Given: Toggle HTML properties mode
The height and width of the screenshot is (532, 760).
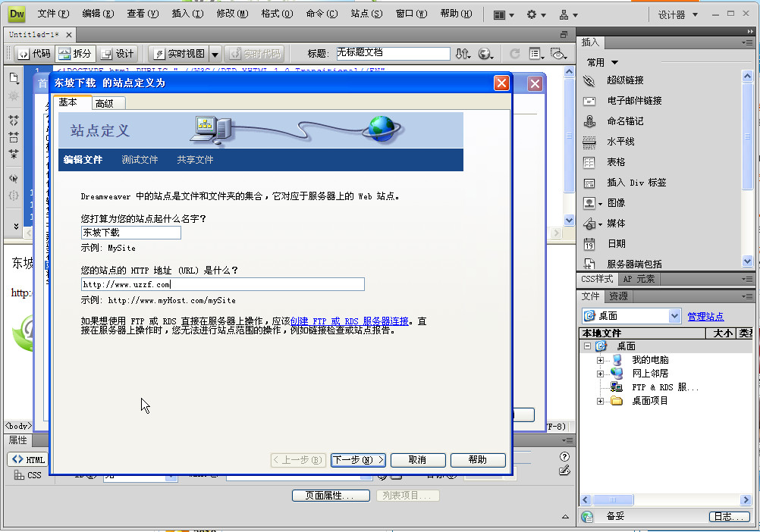Looking at the screenshot, I should (28, 459).
